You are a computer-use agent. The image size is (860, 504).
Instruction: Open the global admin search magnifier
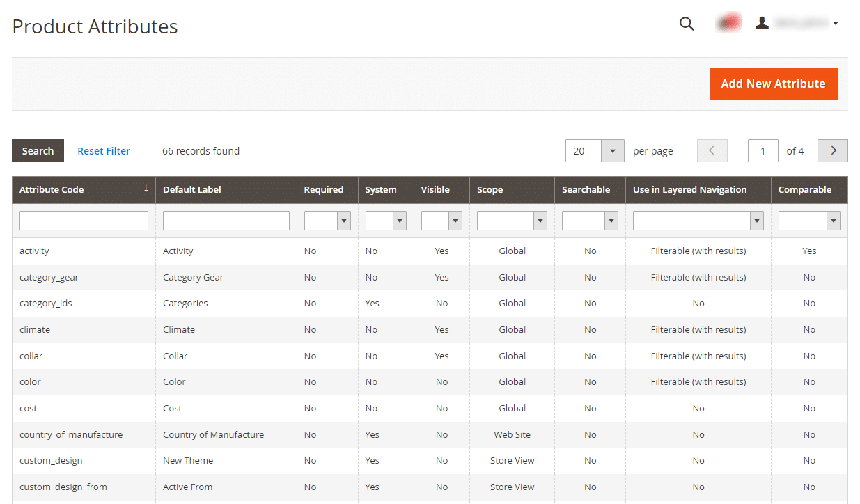click(x=687, y=23)
